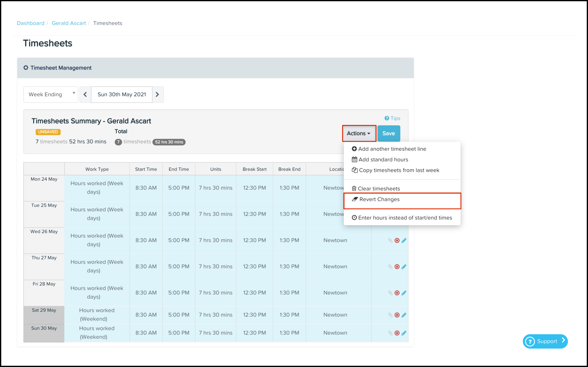Toggle the Actions dropdown button

pyautogui.click(x=359, y=133)
